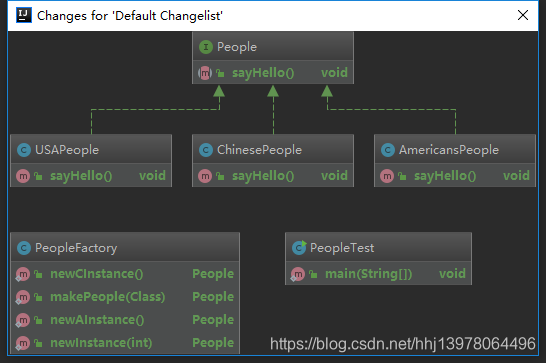Click method icon in ChinesePeople sayHello row

[x=205, y=176]
